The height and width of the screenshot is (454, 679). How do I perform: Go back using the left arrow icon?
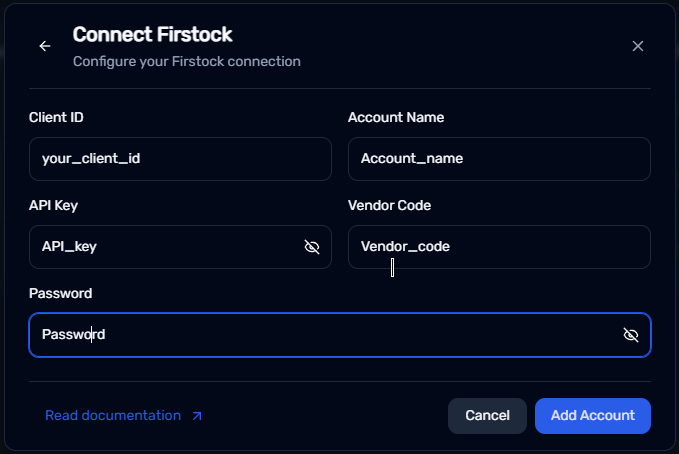click(x=45, y=46)
